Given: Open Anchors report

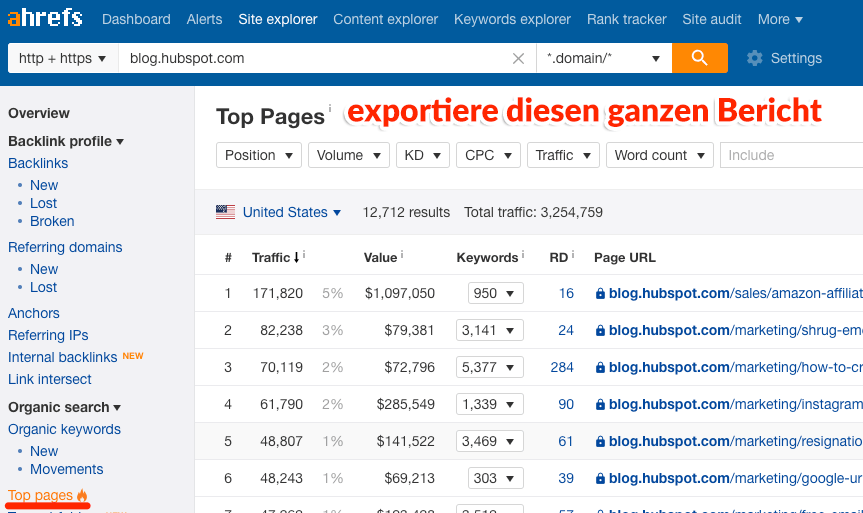Looking at the screenshot, I should pos(34,313).
